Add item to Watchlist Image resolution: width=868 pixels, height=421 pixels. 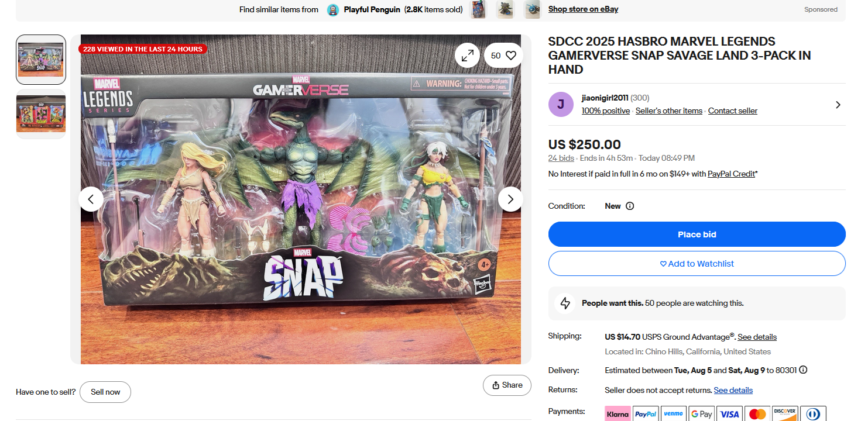click(x=697, y=263)
